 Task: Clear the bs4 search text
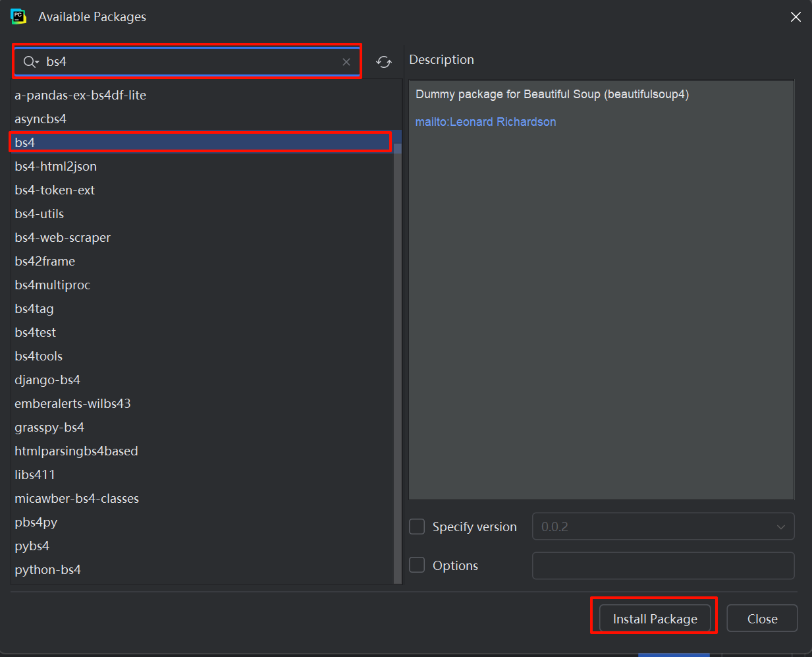tap(346, 62)
